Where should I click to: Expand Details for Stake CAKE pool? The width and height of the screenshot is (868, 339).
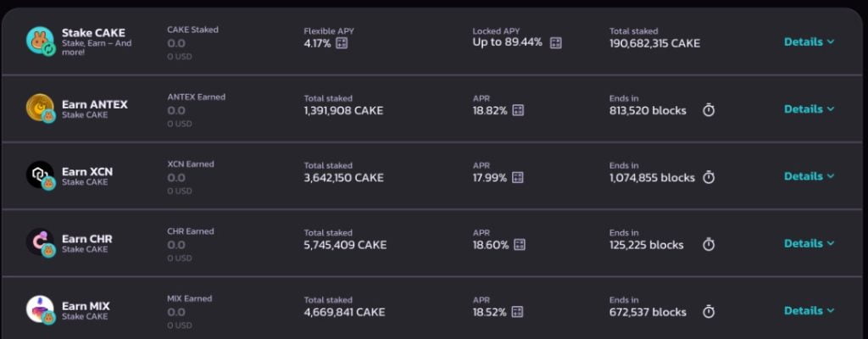point(809,42)
